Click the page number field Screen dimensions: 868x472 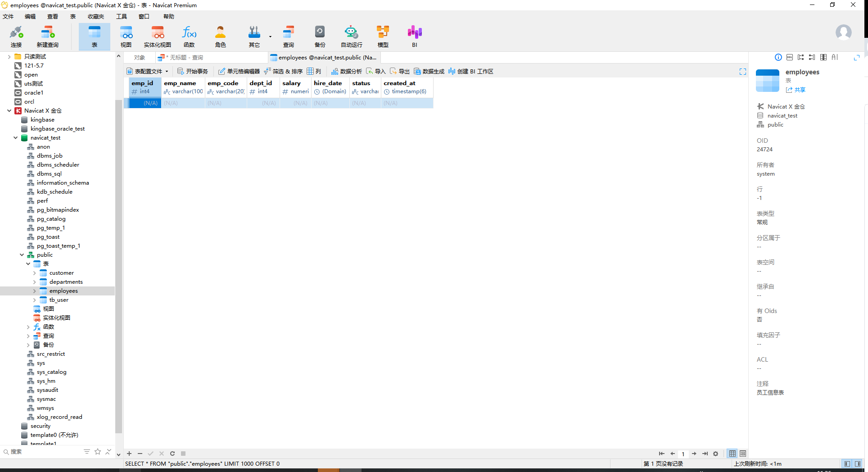point(683,454)
